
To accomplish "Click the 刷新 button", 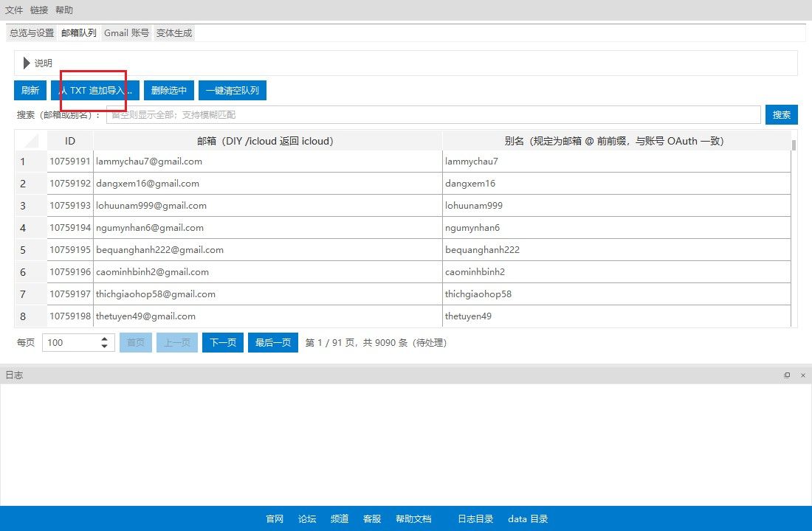I will point(30,91).
